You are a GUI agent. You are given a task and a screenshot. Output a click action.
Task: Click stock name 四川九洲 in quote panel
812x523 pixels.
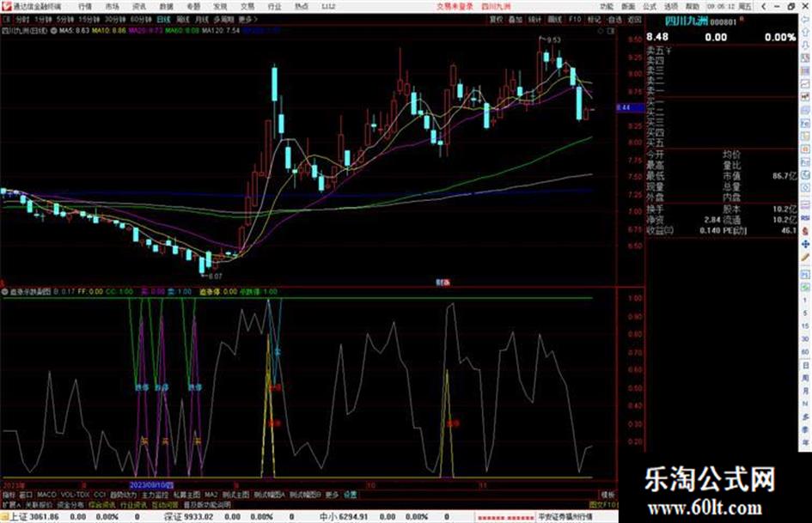click(x=686, y=21)
